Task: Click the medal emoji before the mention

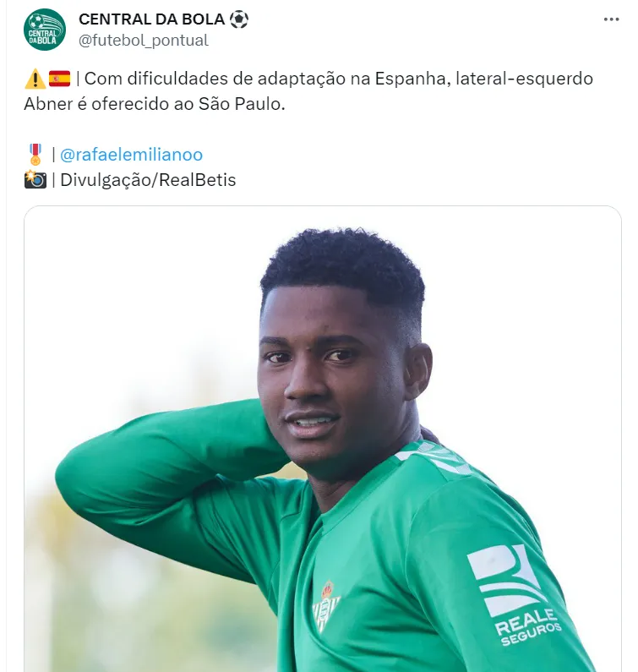Action: 35,155
